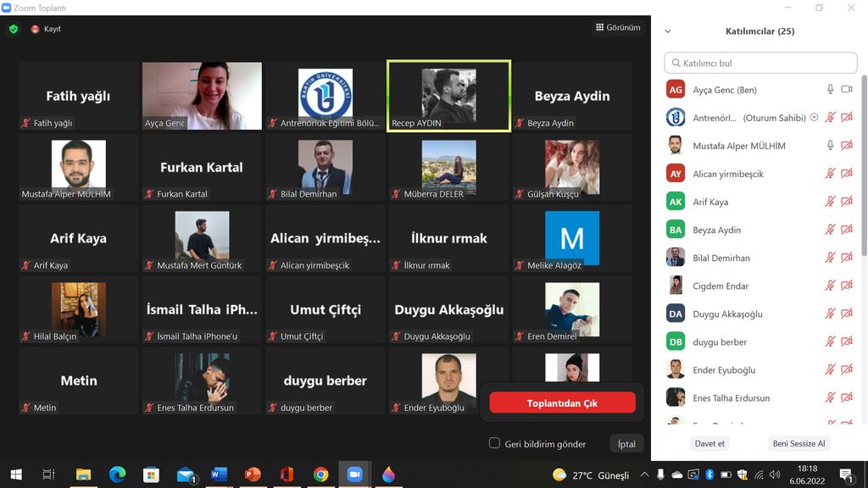Viewport: 868px width, 488px height.
Task: Click the Katılımcı bul search field
Action: [x=760, y=63]
